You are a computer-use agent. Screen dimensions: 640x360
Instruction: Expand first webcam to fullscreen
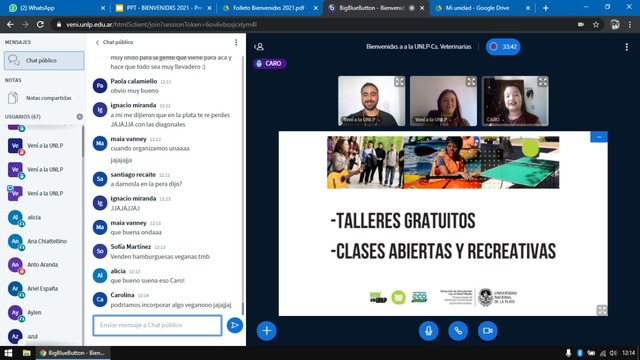(x=399, y=82)
